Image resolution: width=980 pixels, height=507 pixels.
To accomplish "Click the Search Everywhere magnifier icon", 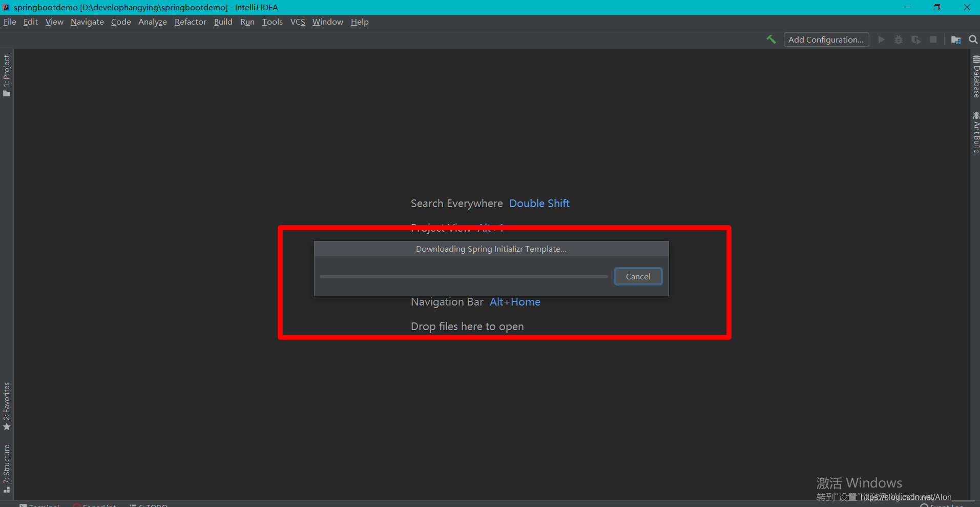I will 973,39.
